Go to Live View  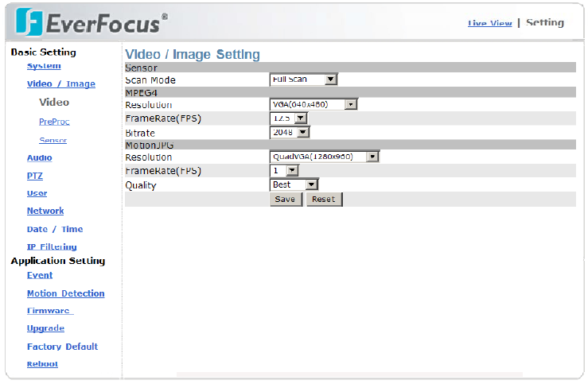[x=489, y=23]
